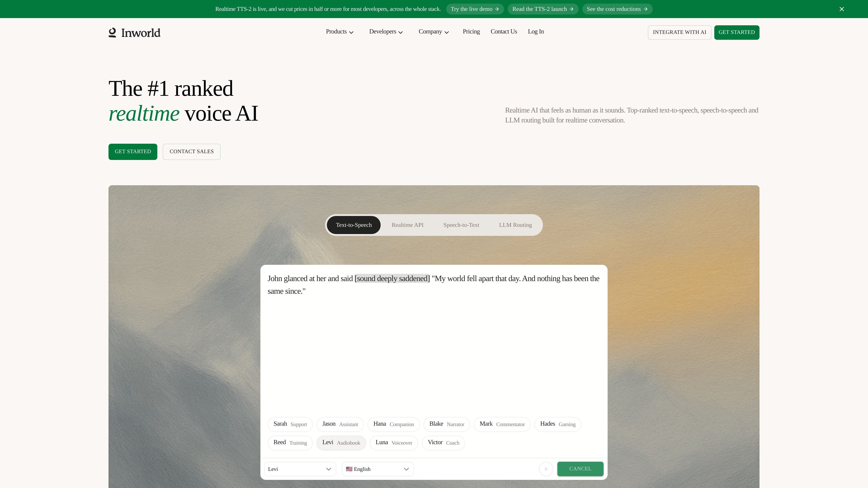Open the Pricing page
Image resolution: width=868 pixels, height=488 pixels.
click(471, 32)
